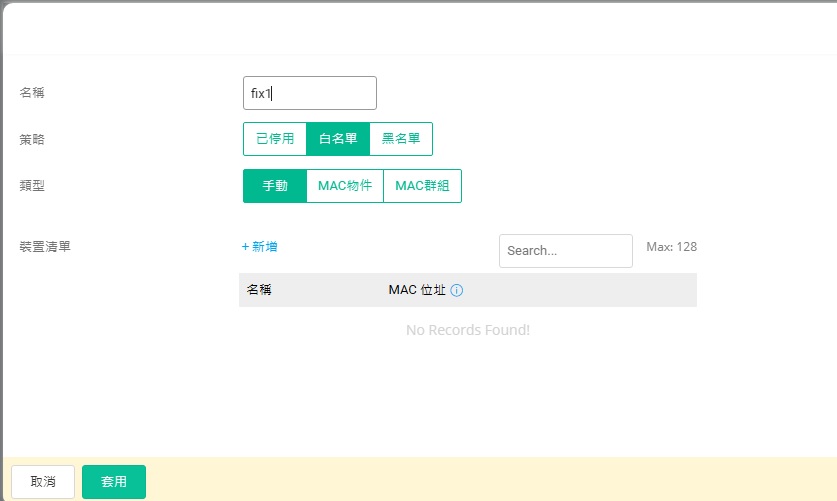Choose the 白名單 policy option

point(338,139)
